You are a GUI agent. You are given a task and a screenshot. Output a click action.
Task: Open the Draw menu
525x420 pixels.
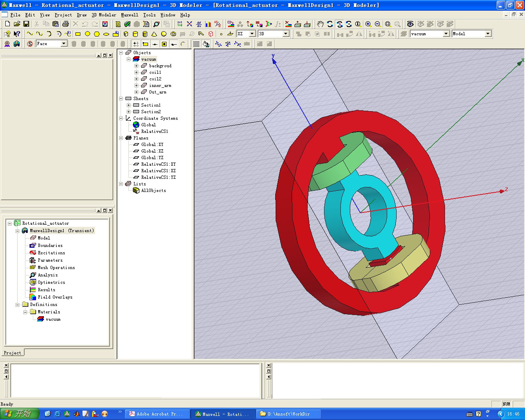coord(82,15)
